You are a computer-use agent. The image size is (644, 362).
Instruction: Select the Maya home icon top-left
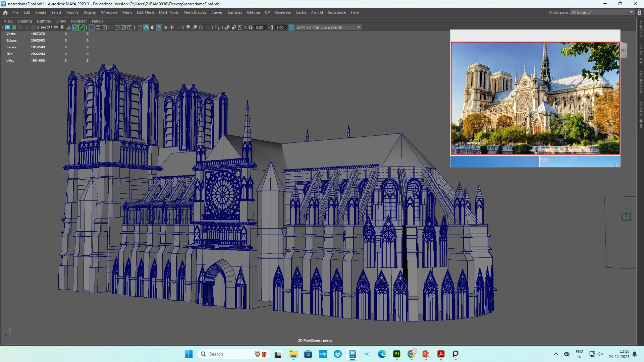5,12
